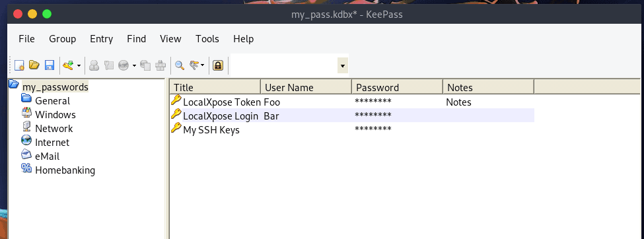Viewport: 644px width, 239px height.
Task: Click the General folder icon
Action: click(x=26, y=98)
